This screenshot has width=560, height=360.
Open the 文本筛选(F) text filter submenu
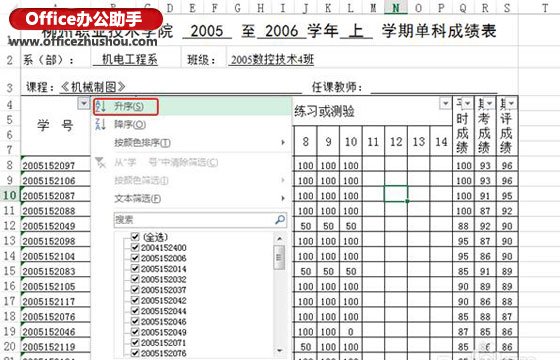192,198
